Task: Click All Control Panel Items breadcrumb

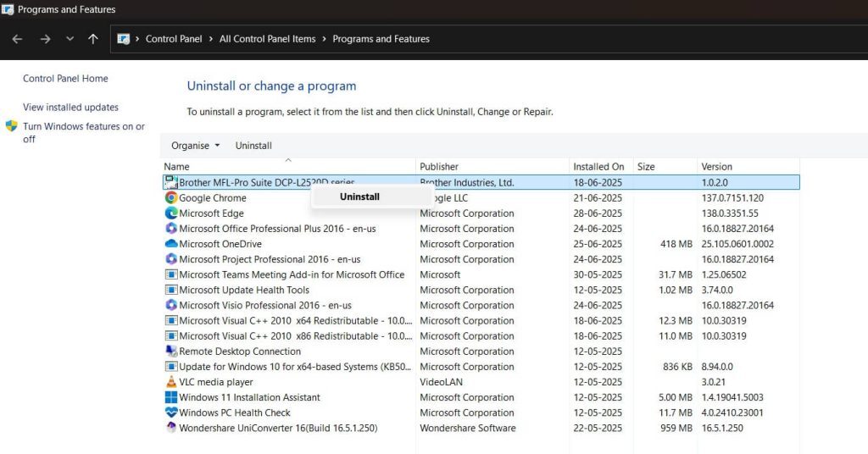Action: point(267,39)
